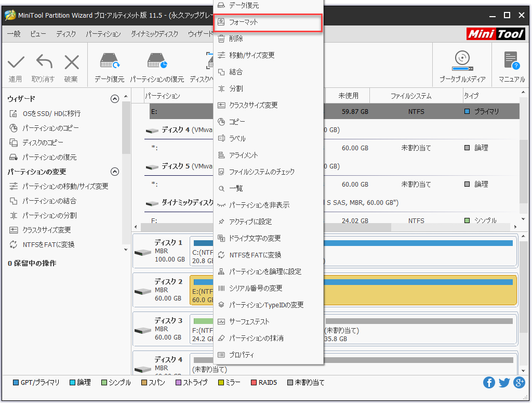Start Copy Partition (パーティションのコピー) wizard in sidebar
Viewport: 532px width, 403px height.
pos(44,128)
